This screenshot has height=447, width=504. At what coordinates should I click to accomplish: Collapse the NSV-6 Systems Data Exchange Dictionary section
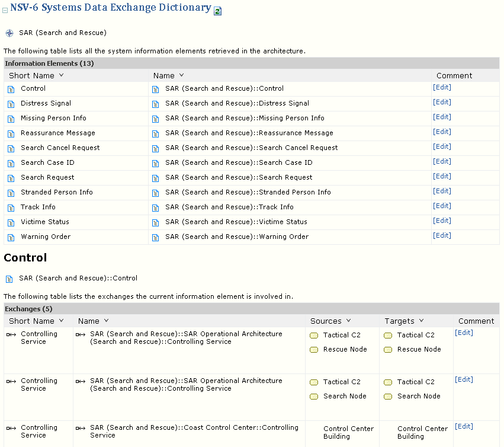5,10
